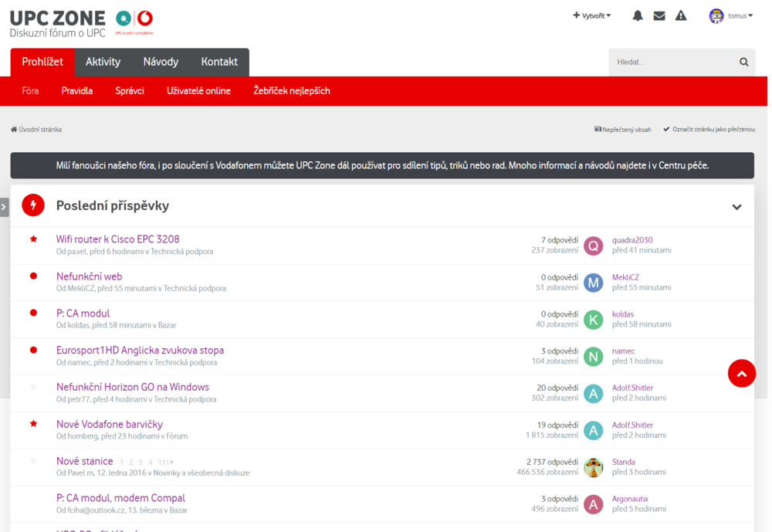The height and width of the screenshot is (532, 772).
Task: Click the UPC ZONE logo
Action: point(58,24)
